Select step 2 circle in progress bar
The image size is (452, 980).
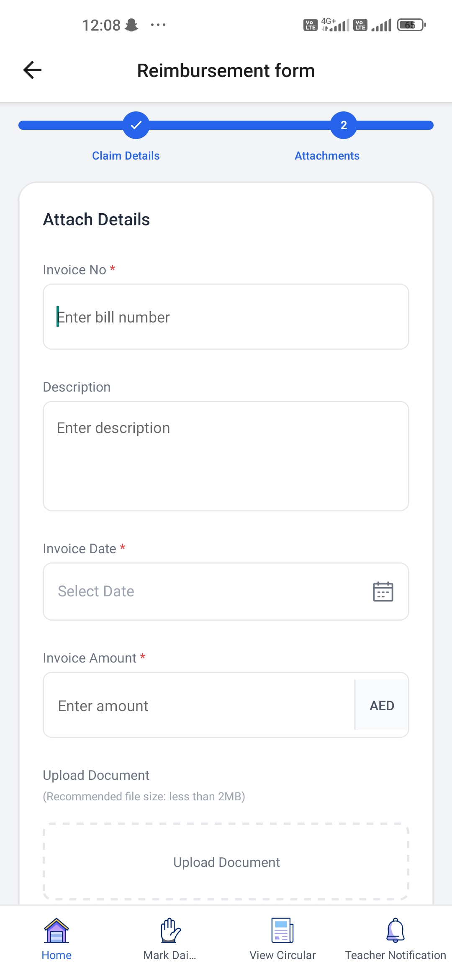(344, 125)
